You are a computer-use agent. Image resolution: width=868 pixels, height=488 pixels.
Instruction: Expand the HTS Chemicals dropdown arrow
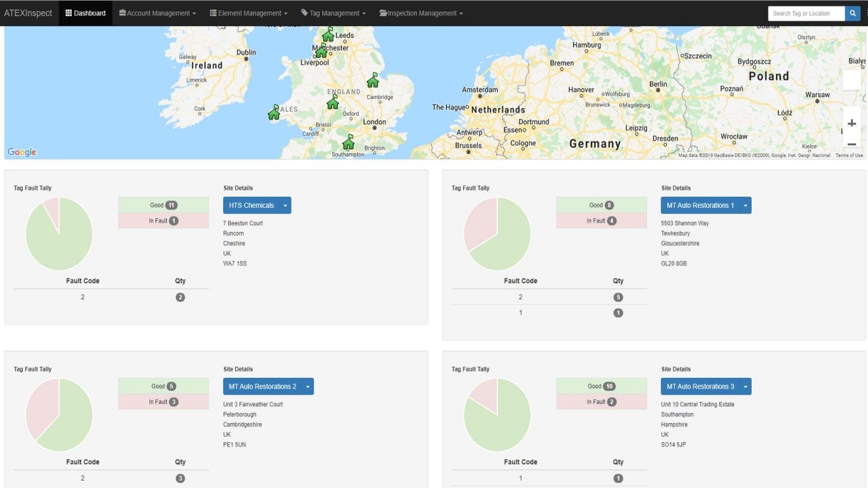click(x=285, y=206)
